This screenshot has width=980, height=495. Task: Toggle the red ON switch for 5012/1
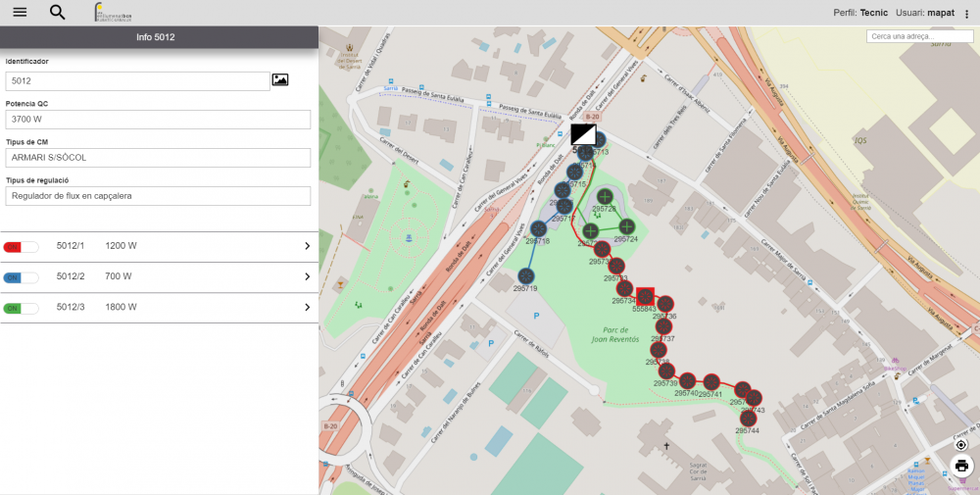(21, 246)
